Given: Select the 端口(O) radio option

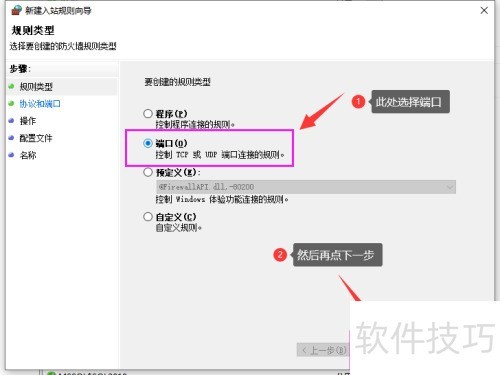Looking at the screenshot, I should [148, 143].
